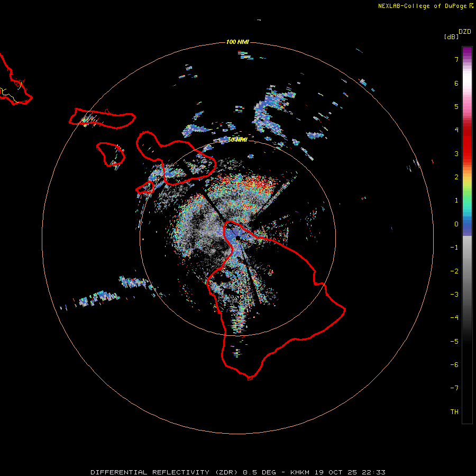Click the 2 value on color scale
Image resolution: width=476 pixels, height=476 pixels.
pos(456,177)
